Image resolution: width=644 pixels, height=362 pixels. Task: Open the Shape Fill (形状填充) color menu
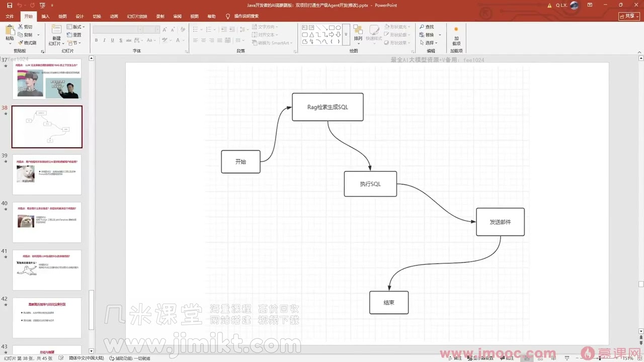[397, 27]
